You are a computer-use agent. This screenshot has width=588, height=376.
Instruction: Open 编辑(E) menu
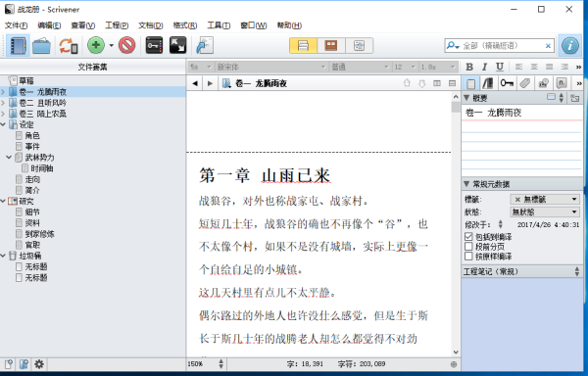click(x=49, y=25)
